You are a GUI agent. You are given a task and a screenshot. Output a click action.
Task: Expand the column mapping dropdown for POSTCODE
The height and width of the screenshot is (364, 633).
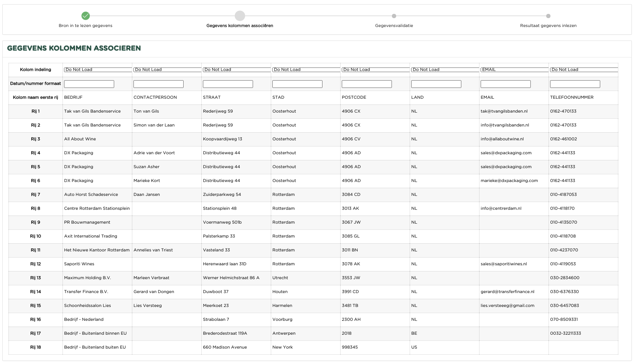tap(375, 70)
